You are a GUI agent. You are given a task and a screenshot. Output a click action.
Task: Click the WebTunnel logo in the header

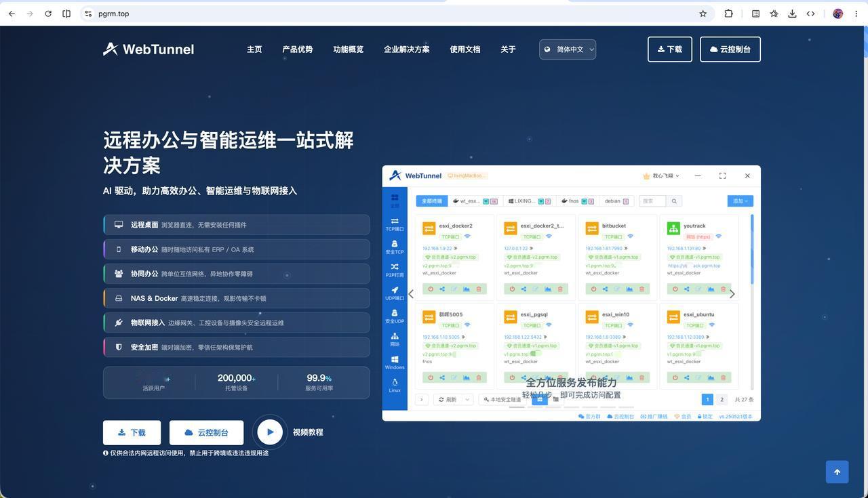[x=149, y=49]
